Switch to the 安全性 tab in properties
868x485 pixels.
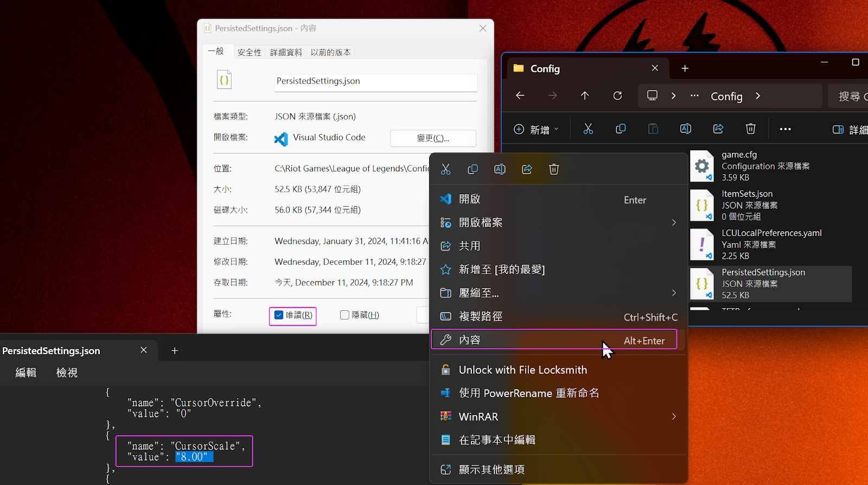(x=250, y=53)
